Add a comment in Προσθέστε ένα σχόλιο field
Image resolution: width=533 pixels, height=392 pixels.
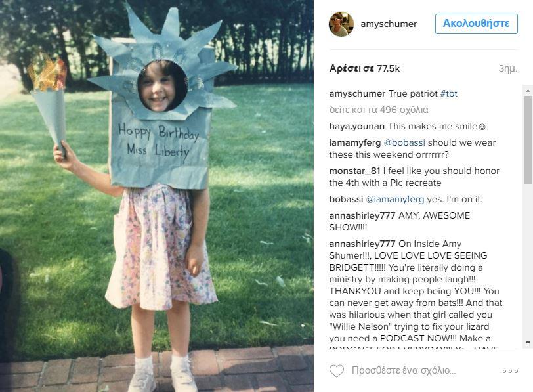(404, 370)
